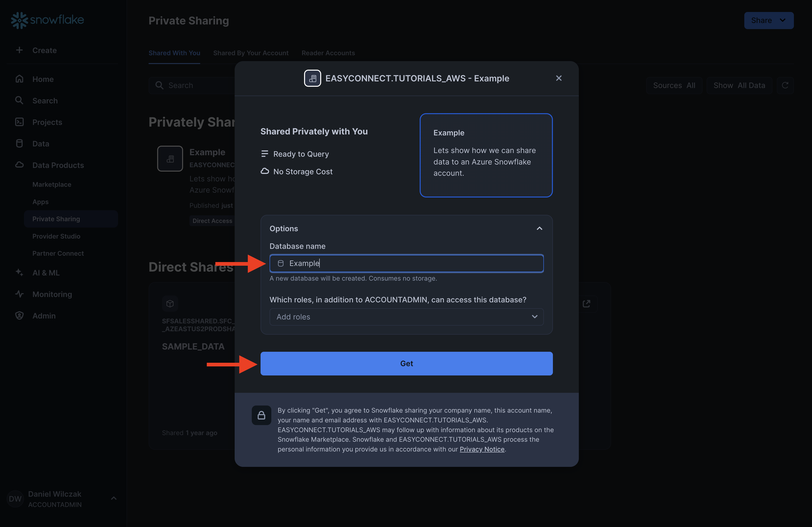This screenshot has width=812, height=527.
Task: Switch to Shared By Your Account tab
Action: [x=251, y=53]
